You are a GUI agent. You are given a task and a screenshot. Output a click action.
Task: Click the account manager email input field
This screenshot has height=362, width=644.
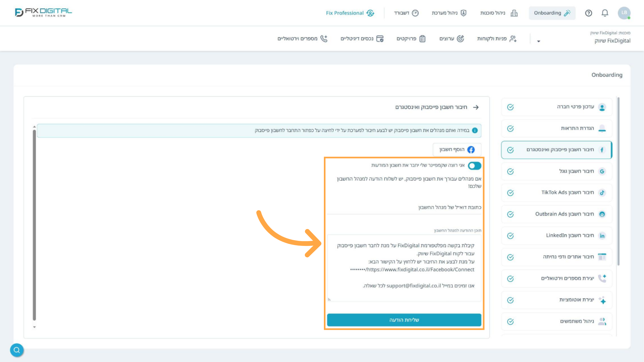[404, 207]
